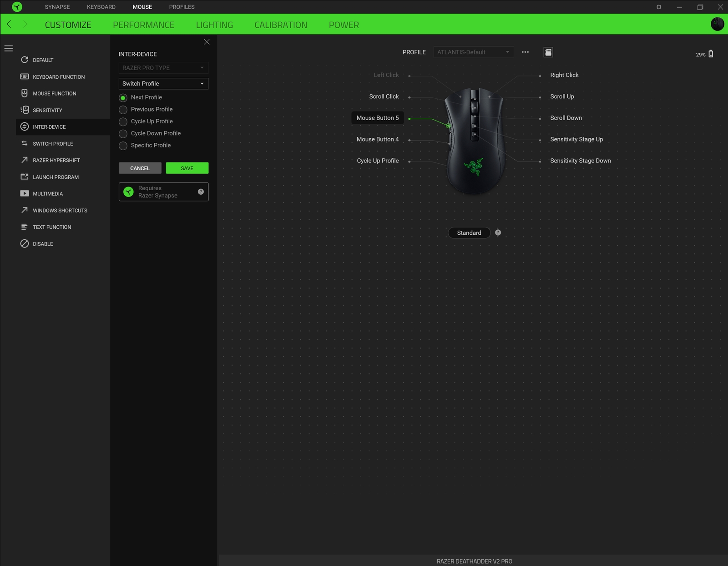This screenshot has width=728, height=566.
Task: Select the Sensitivity Stage Up assignment
Action: (576, 139)
